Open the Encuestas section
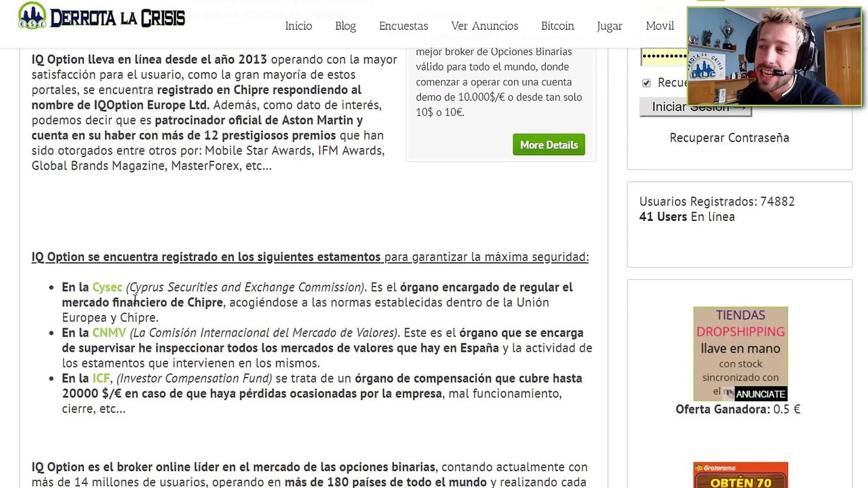Screen dimensions: 868x488 403,26
